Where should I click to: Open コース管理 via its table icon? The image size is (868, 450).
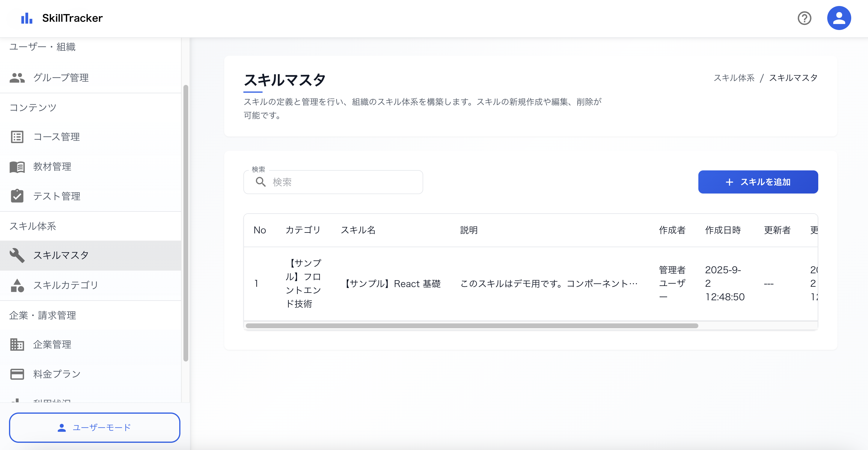coord(17,137)
